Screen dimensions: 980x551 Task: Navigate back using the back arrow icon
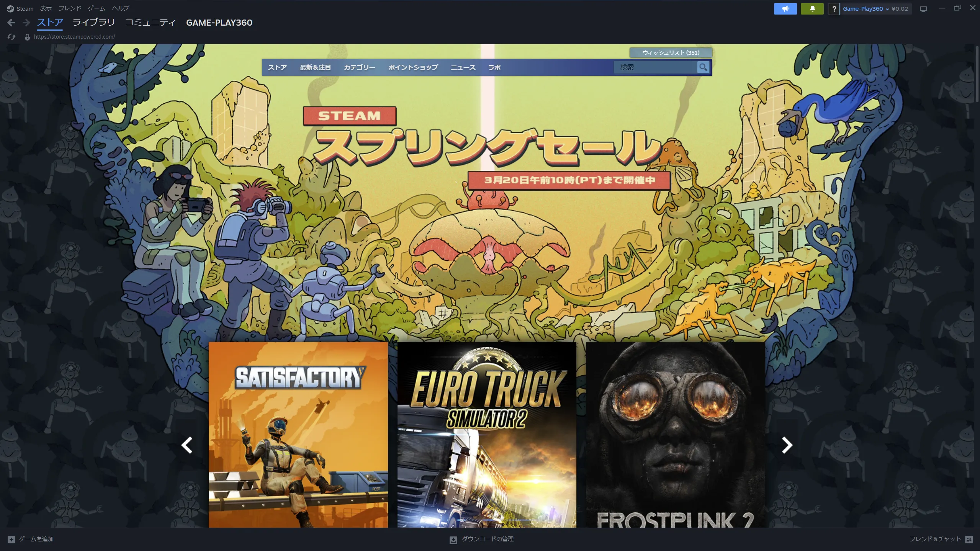pos(11,23)
